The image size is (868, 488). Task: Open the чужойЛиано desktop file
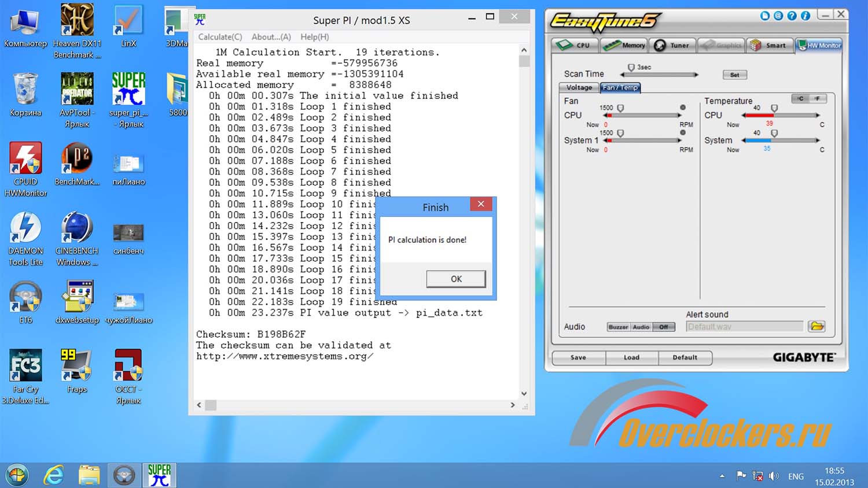(128, 306)
